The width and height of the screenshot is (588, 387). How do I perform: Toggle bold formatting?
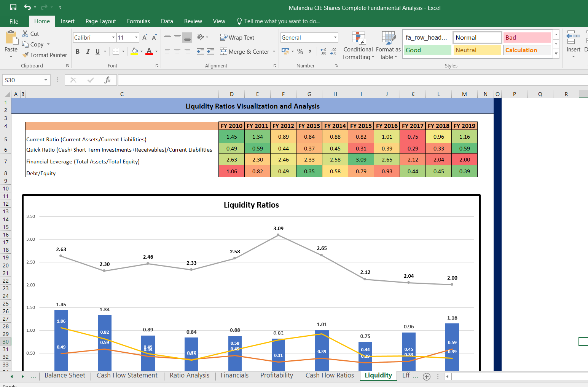click(78, 51)
